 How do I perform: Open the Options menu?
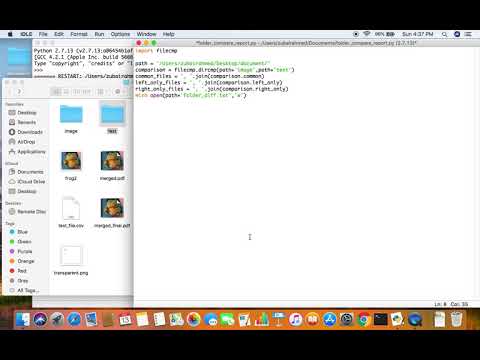tap(120, 34)
